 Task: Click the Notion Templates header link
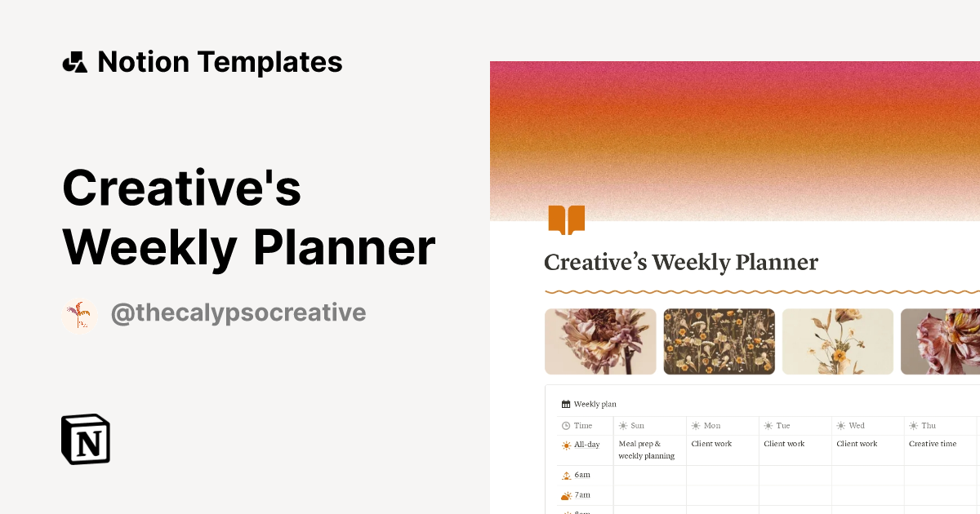coord(220,60)
